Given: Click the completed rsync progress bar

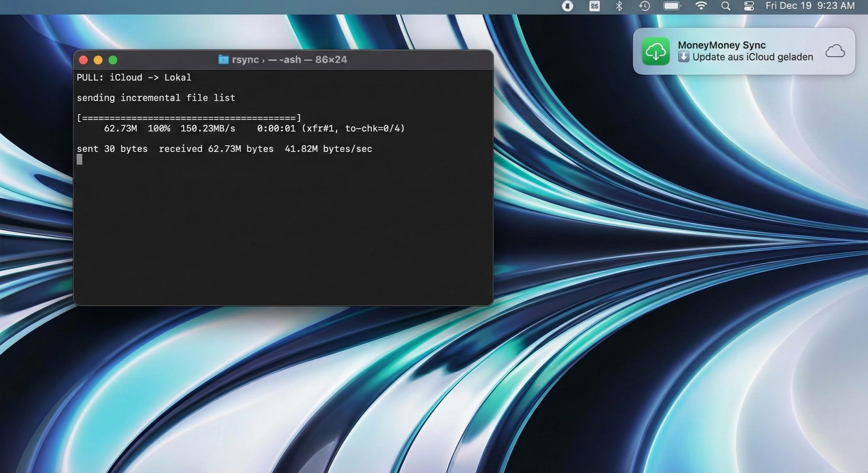Looking at the screenshot, I should [189, 118].
